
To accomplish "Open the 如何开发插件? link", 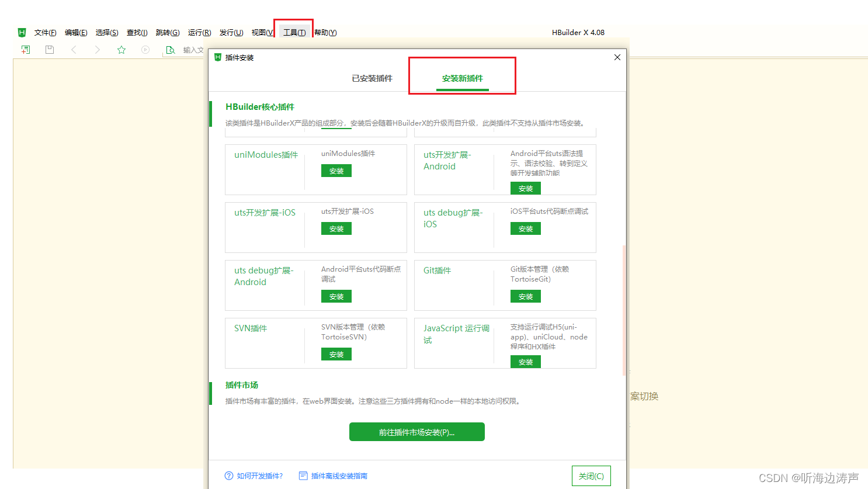I will pos(254,476).
